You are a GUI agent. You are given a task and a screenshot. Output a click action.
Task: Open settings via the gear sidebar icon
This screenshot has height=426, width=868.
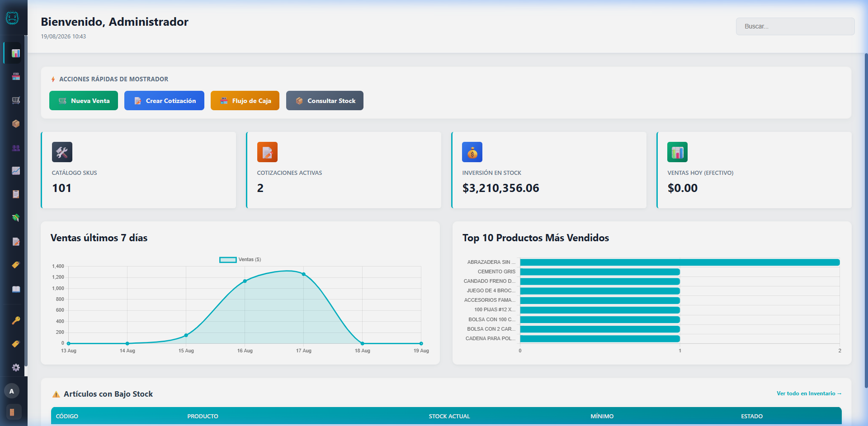coord(16,368)
